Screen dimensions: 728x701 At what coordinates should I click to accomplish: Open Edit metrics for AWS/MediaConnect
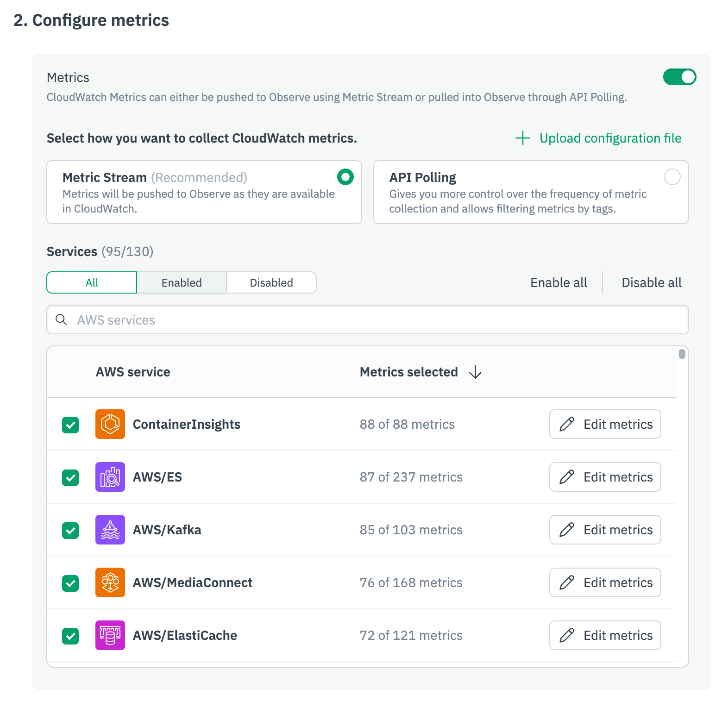point(605,582)
